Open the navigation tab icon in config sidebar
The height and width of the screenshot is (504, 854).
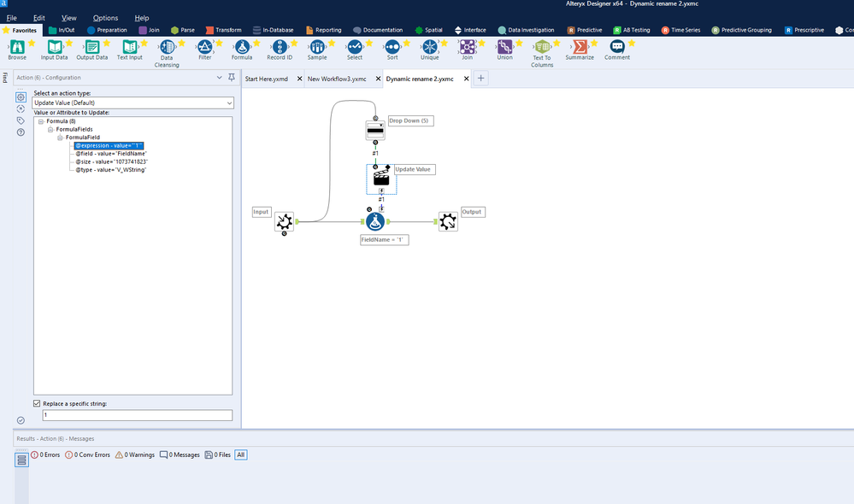21,108
